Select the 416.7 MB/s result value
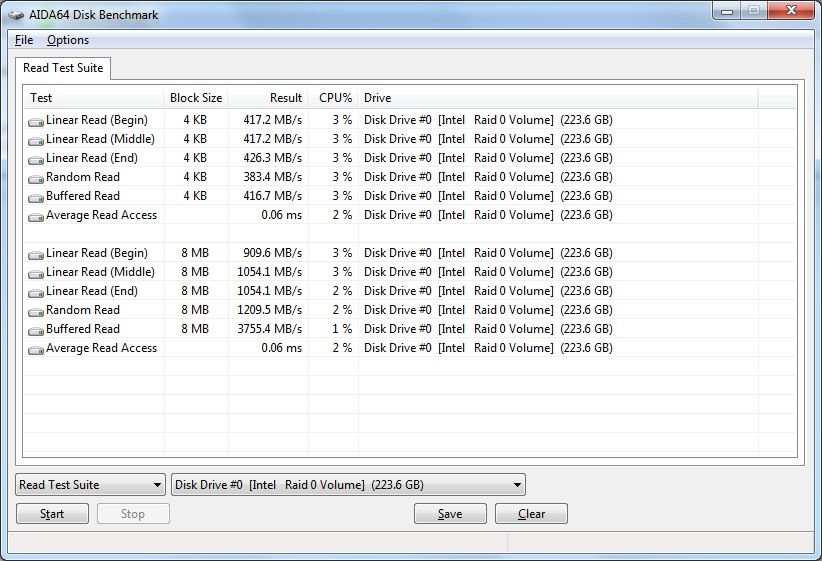 point(272,196)
